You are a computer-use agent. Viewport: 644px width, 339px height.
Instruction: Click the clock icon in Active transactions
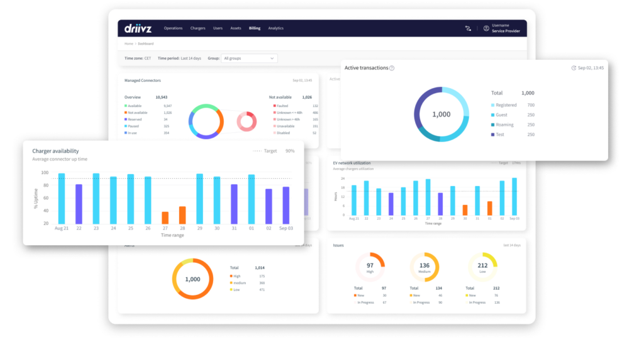tap(574, 68)
